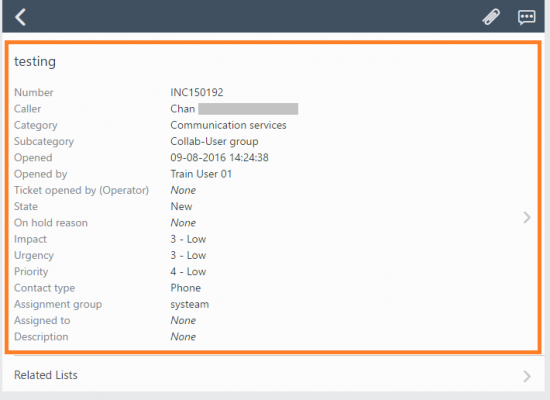Select the Priority value 4 - Low
The image size is (550, 400).
point(188,272)
